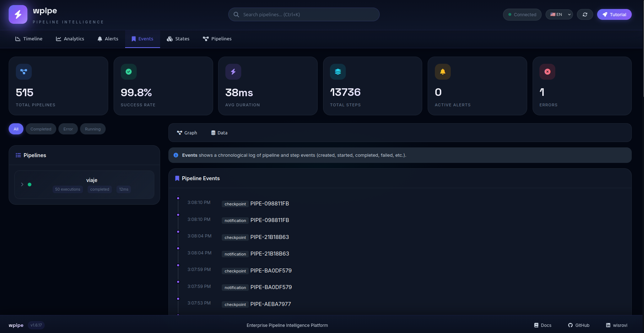Click the wpipe lightning logo icon

pos(18,14)
